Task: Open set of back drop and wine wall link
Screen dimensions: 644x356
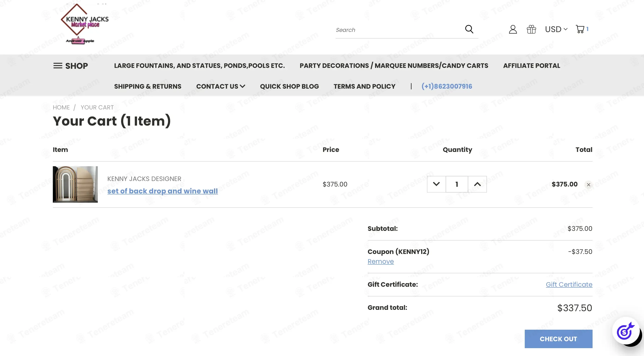Action: point(163,191)
